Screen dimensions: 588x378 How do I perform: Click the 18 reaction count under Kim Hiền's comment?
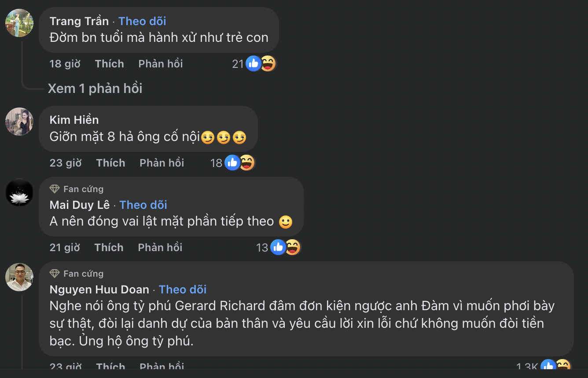coord(216,163)
